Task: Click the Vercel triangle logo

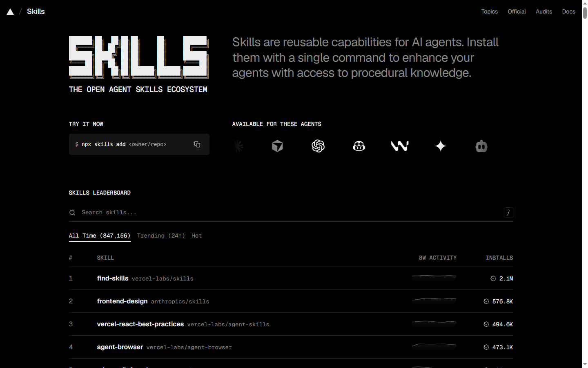Action: click(10, 12)
